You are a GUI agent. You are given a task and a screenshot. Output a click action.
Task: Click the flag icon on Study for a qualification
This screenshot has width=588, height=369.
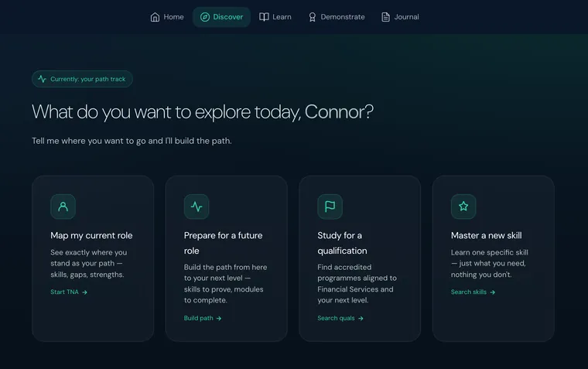coord(330,207)
